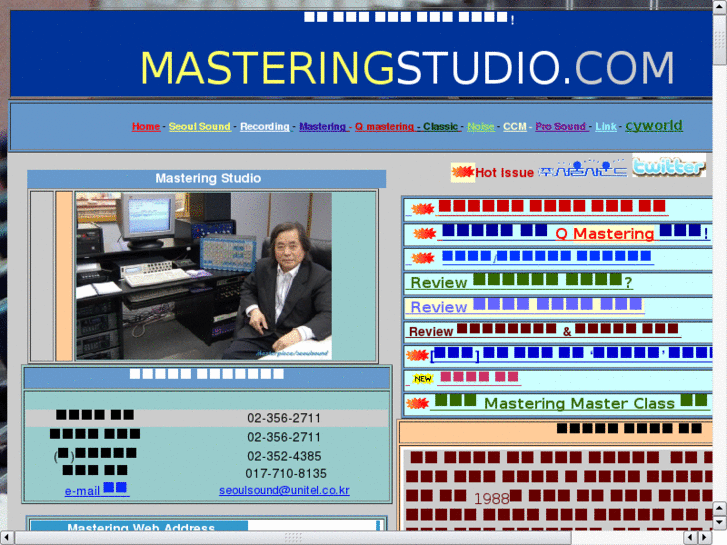Click the Mastering Studio section header

(x=207, y=179)
